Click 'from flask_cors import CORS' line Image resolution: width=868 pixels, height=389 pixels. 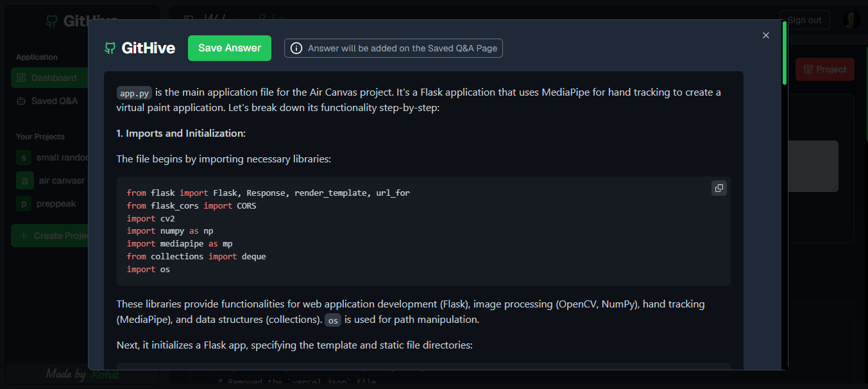(x=191, y=205)
